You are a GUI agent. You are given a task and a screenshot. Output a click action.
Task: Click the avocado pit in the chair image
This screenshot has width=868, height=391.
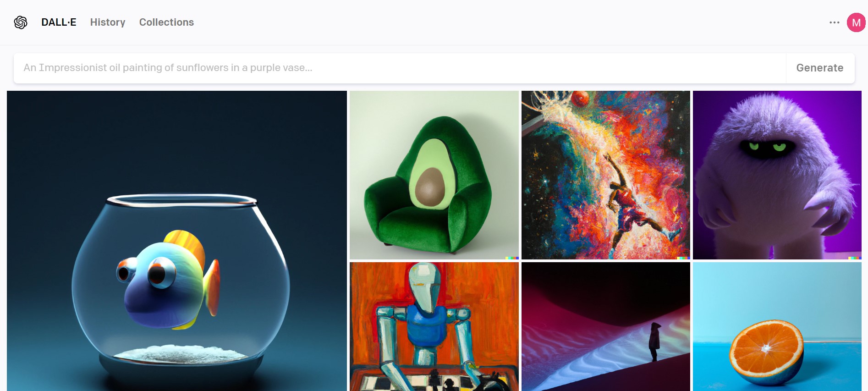point(430,187)
